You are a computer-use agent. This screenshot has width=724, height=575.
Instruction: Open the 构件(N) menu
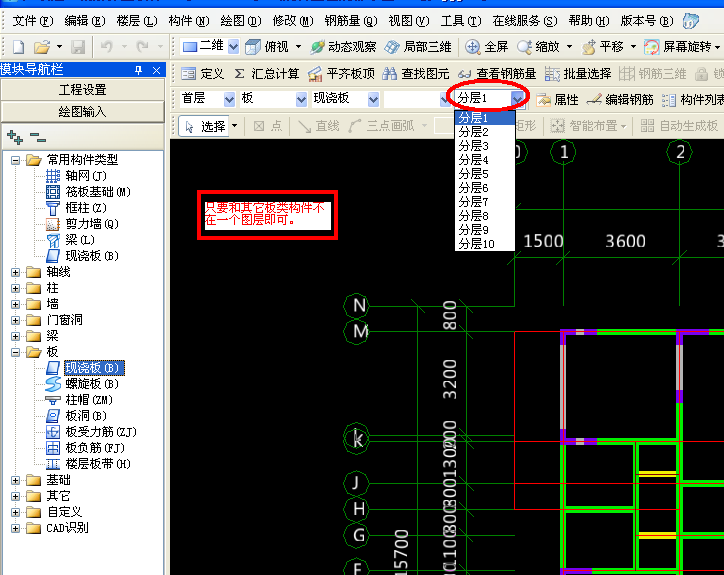pos(188,21)
